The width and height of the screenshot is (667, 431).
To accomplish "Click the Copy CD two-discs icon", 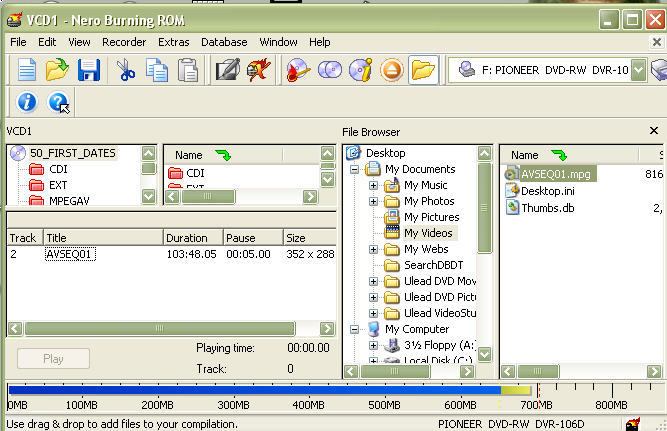I will (x=330, y=70).
